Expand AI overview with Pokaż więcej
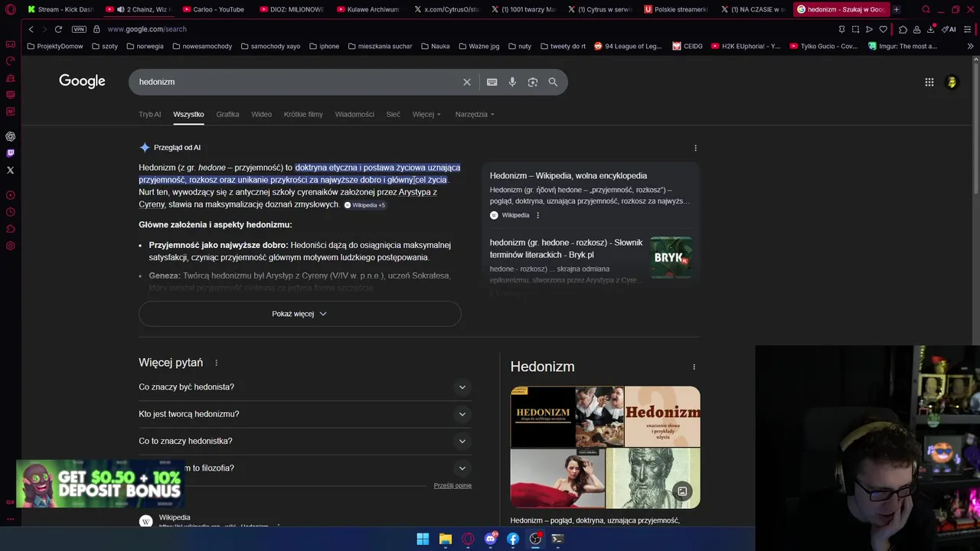Image resolution: width=980 pixels, height=551 pixels. tap(299, 314)
